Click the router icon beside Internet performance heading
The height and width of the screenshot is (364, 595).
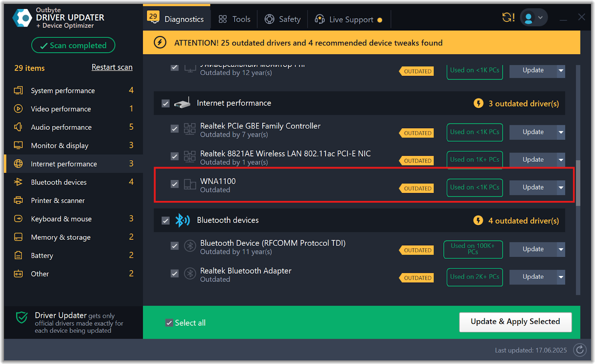pyautogui.click(x=182, y=103)
